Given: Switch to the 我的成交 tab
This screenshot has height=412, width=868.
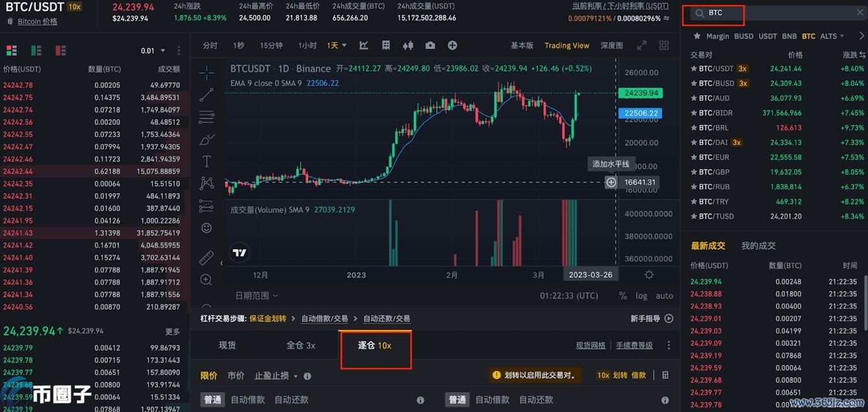Looking at the screenshot, I should [x=758, y=245].
